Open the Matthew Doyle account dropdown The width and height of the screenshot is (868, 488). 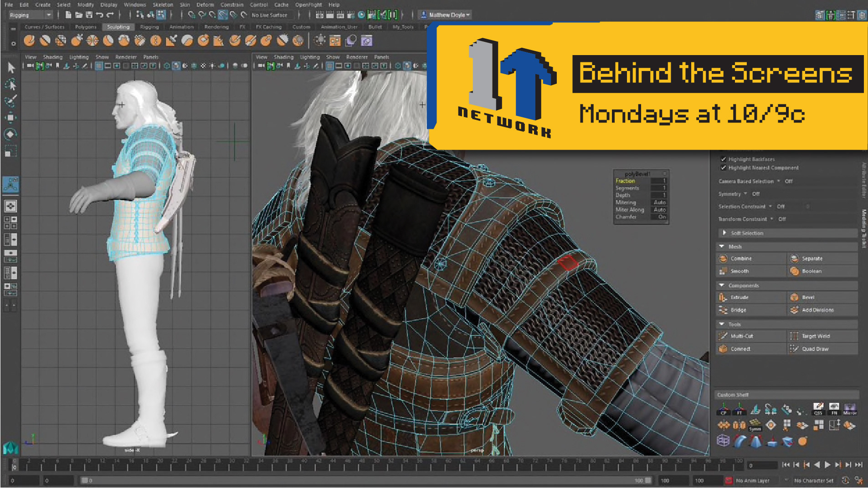coord(445,15)
